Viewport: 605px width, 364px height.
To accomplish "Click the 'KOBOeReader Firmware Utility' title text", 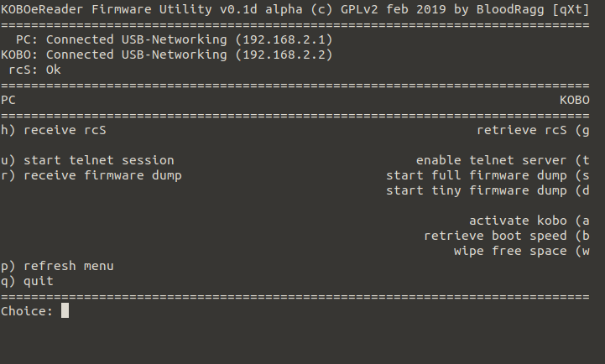I will [x=102, y=9].
